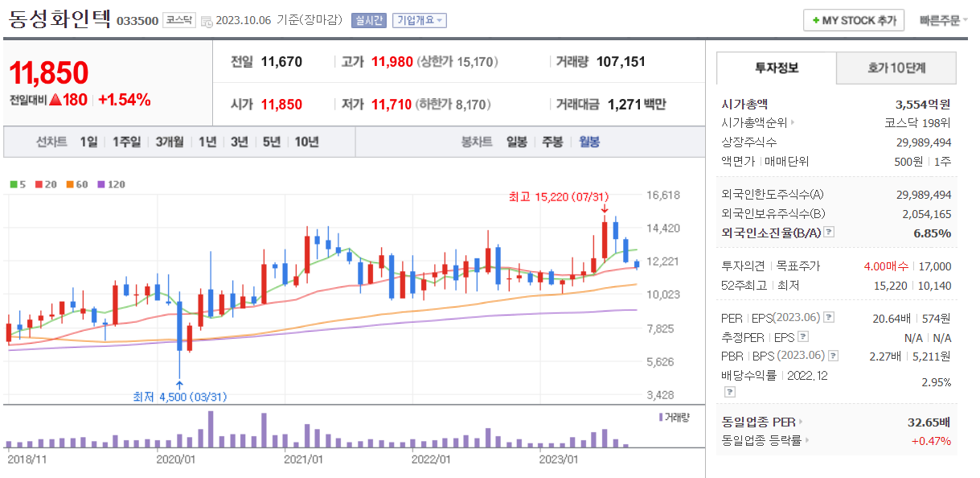
Task: Click the 상장주식수 29,989,494 value
Action: tap(924, 142)
